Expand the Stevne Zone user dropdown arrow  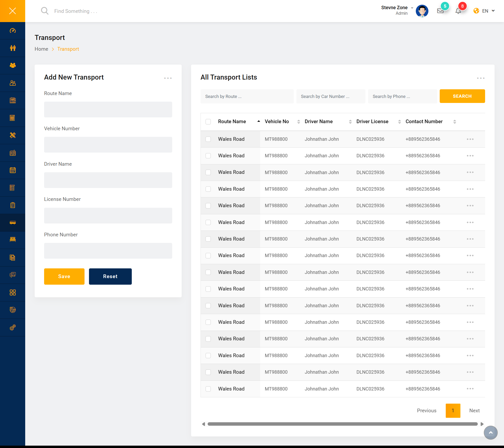point(412,8)
